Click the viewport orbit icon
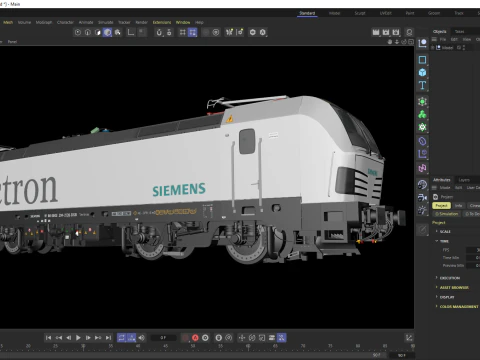480x360 pixels. pos(404,42)
